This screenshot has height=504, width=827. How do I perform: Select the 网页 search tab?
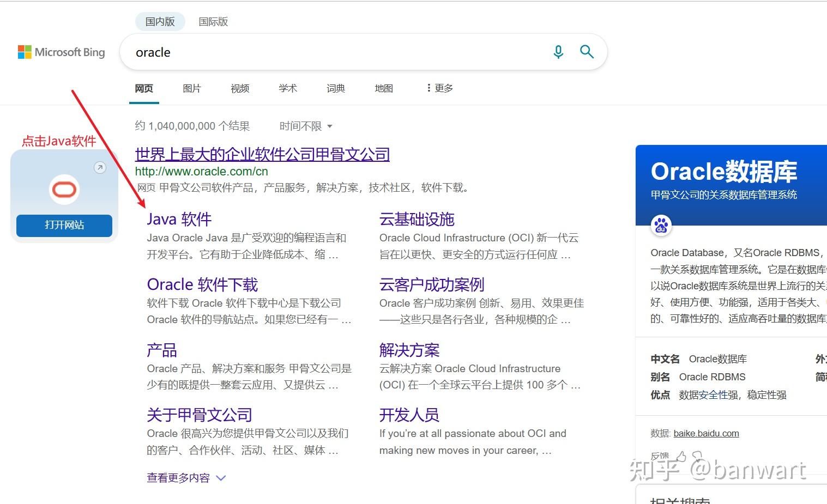[144, 88]
